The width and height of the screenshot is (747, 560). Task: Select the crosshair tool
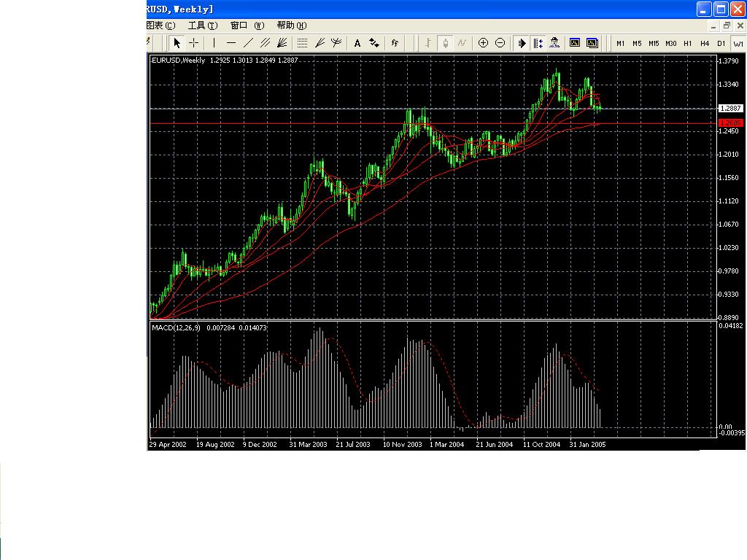click(x=194, y=43)
